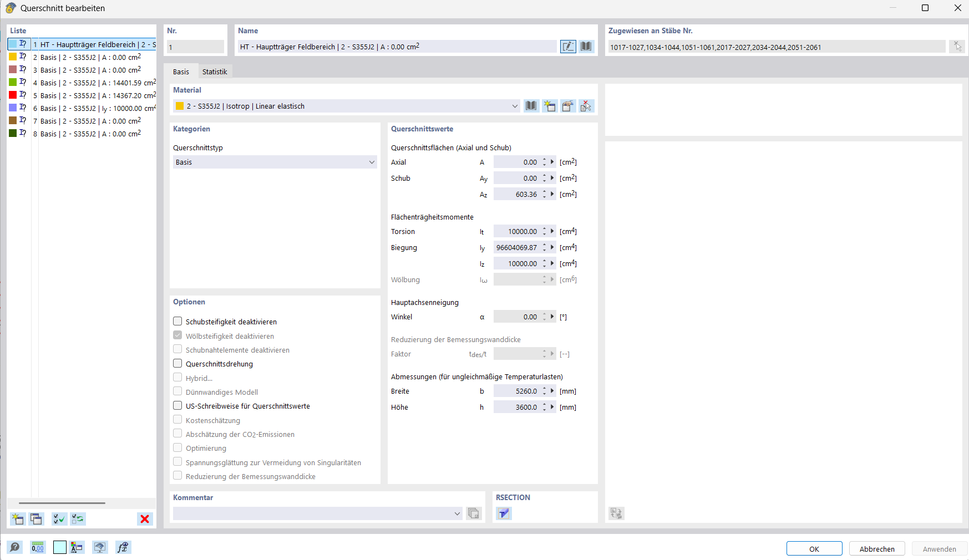The image size is (969, 560).
Task: Click the material icon with red X cursor
Action: pyautogui.click(x=586, y=106)
